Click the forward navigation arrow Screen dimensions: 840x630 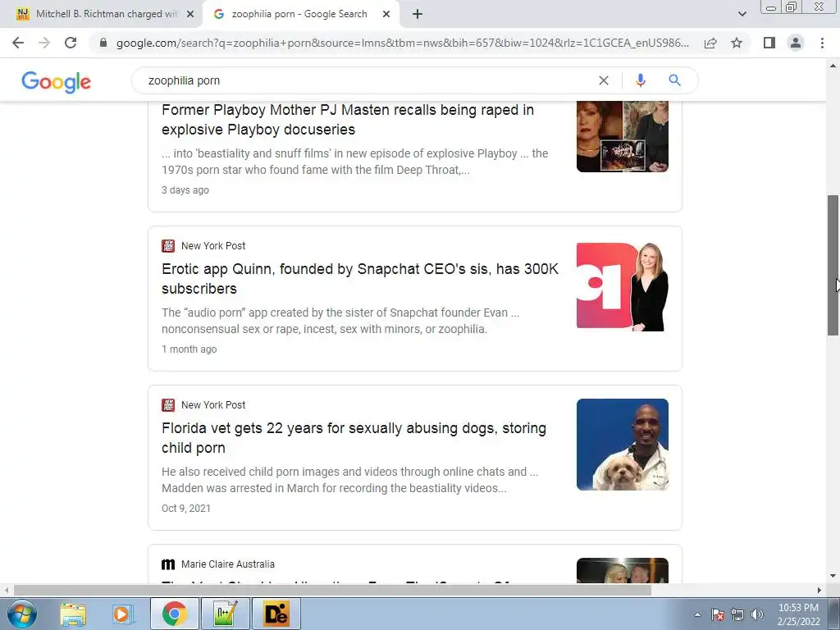44,43
